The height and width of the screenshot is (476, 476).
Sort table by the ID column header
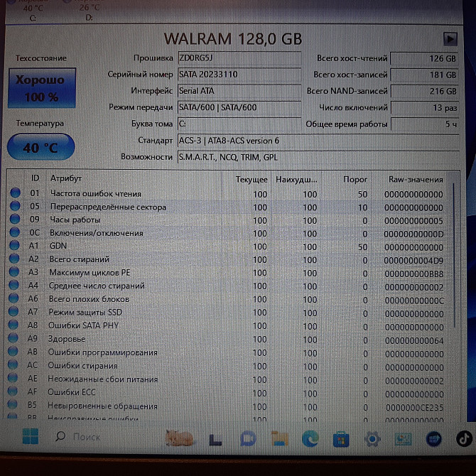[x=36, y=178]
